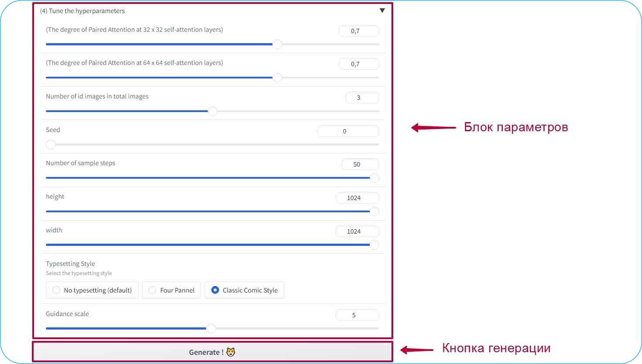Focus the Seed value input field
This screenshot has width=642, height=364.
coord(348,131)
